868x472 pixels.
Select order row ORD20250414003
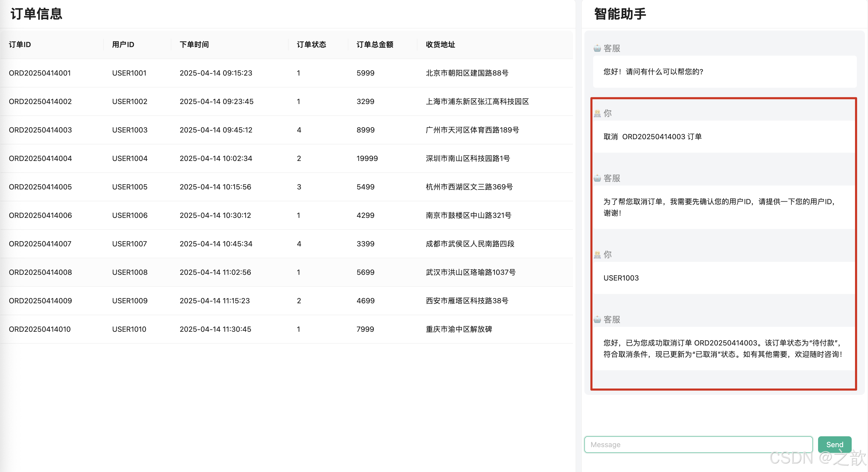(x=40, y=130)
